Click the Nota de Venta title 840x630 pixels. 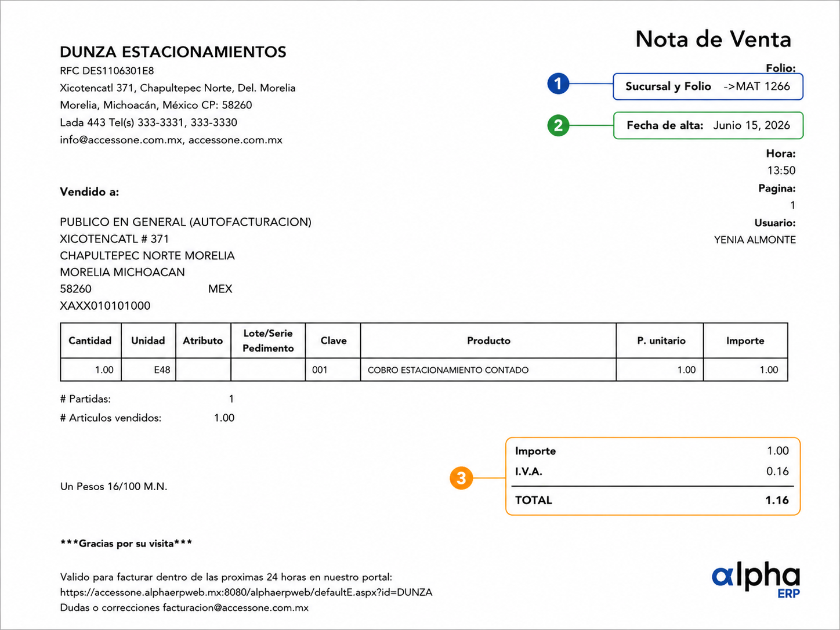(713, 39)
